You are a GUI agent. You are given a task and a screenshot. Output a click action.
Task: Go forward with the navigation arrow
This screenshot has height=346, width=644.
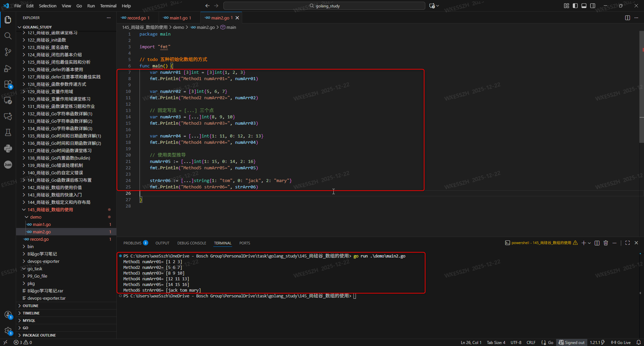click(216, 6)
